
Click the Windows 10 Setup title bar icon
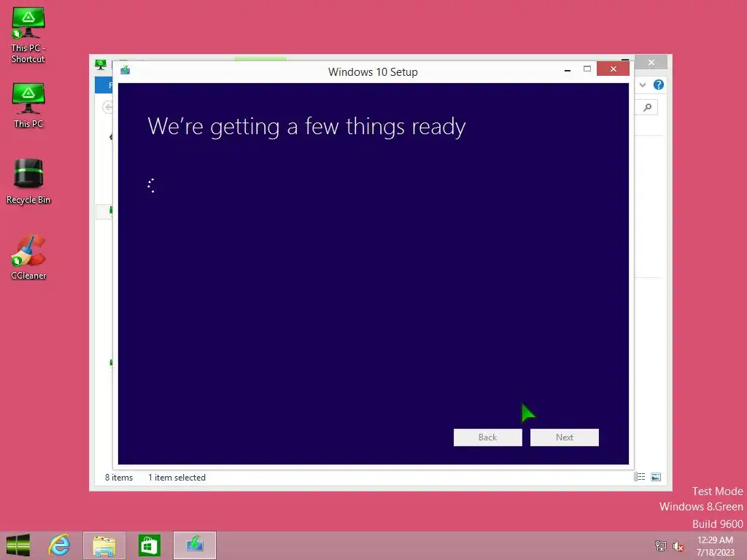point(125,71)
